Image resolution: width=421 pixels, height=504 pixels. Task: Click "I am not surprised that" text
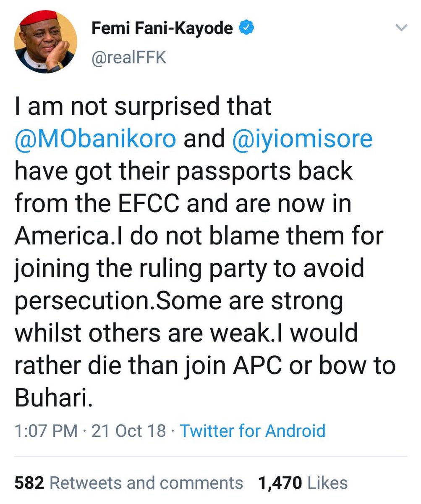(x=143, y=107)
